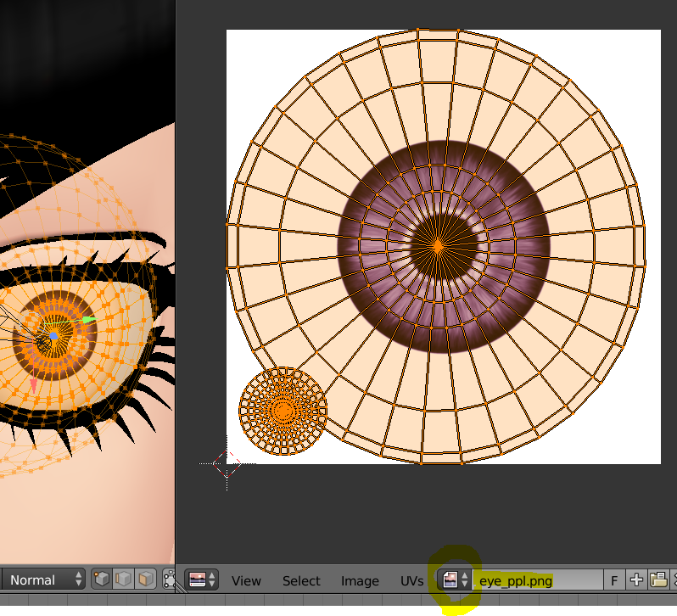Click the blue manipulator center dot

pyautogui.click(x=53, y=335)
